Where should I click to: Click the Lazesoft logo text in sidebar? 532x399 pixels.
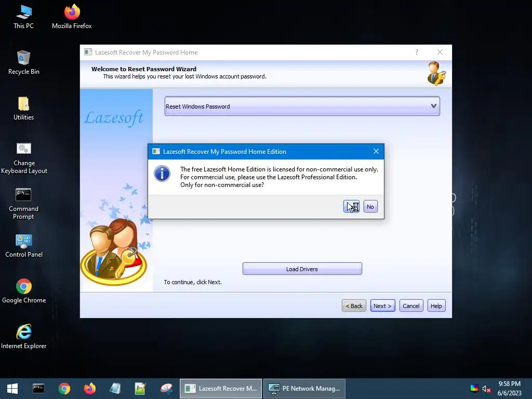[114, 118]
